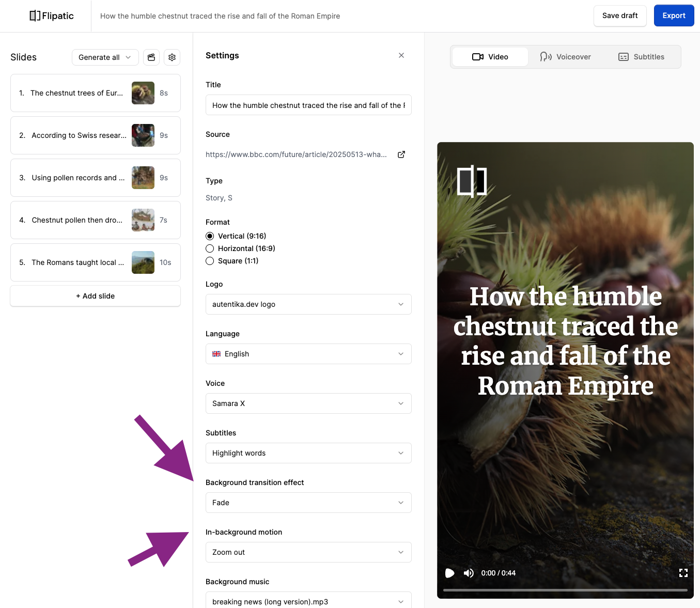700x608 pixels.
Task: Select slide 4 Chestnut pollen then dropped
Action: coord(96,220)
